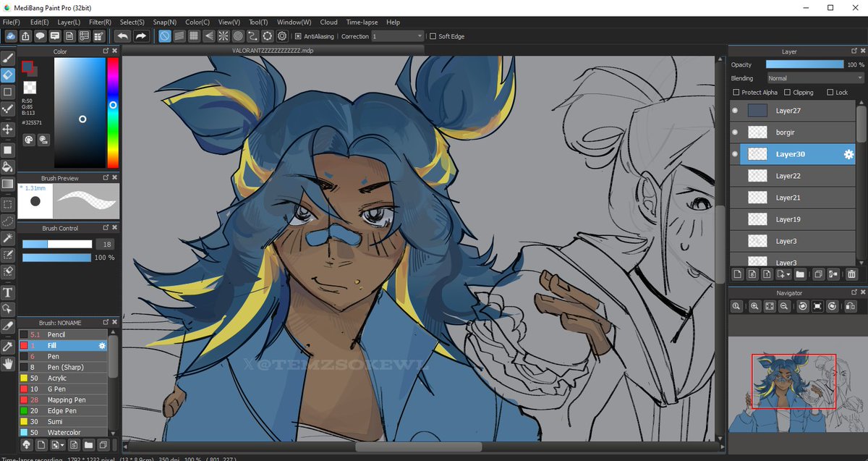This screenshot has width=868, height=461.
Task: Enable the Soft Edge checkbox
Action: click(x=433, y=35)
